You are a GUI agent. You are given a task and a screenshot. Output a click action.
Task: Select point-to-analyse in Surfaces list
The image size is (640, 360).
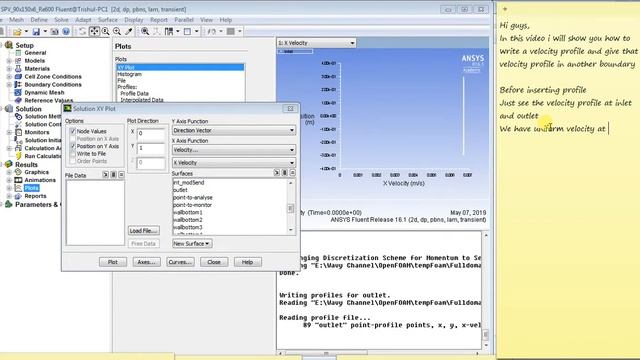pyautogui.click(x=193, y=198)
